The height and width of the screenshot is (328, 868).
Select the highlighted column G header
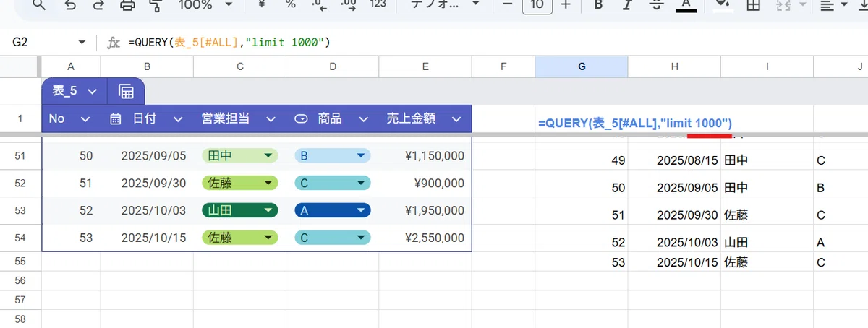pyautogui.click(x=582, y=66)
